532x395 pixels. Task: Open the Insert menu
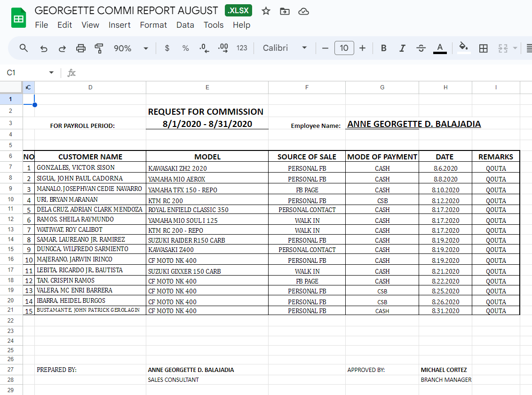click(119, 25)
